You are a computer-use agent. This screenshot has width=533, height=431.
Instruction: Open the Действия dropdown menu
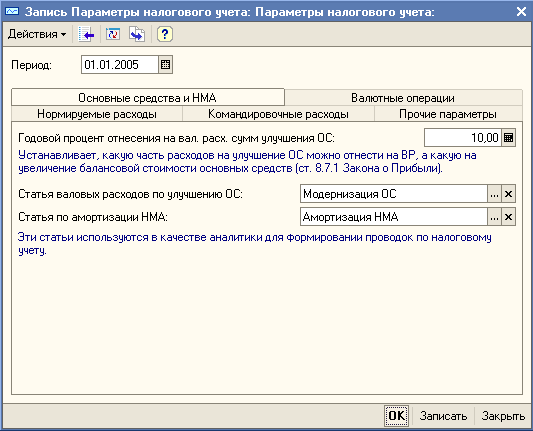click(x=37, y=34)
